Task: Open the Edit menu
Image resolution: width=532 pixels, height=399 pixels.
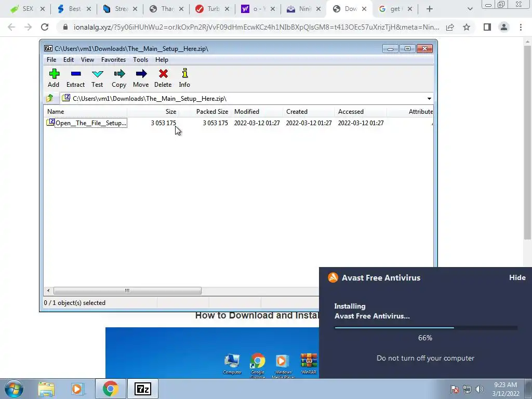Action: (69, 60)
